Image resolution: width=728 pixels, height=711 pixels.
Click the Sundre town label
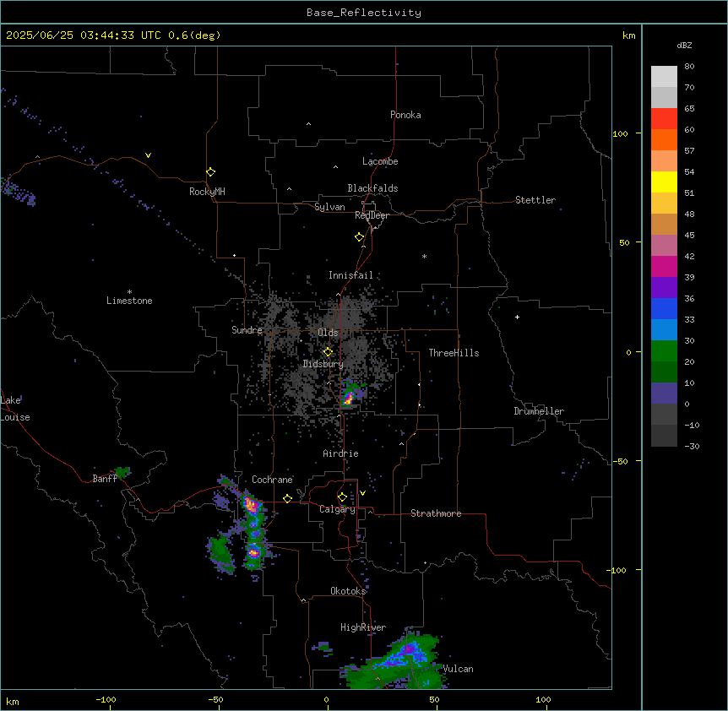(247, 330)
